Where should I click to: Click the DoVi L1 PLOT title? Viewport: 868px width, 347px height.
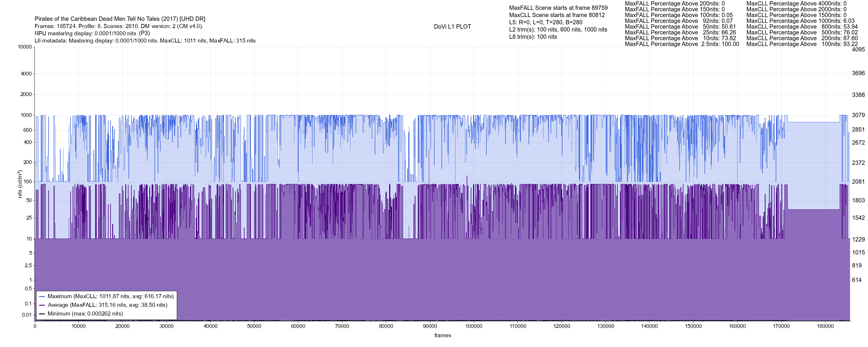[x=452, y=27]
